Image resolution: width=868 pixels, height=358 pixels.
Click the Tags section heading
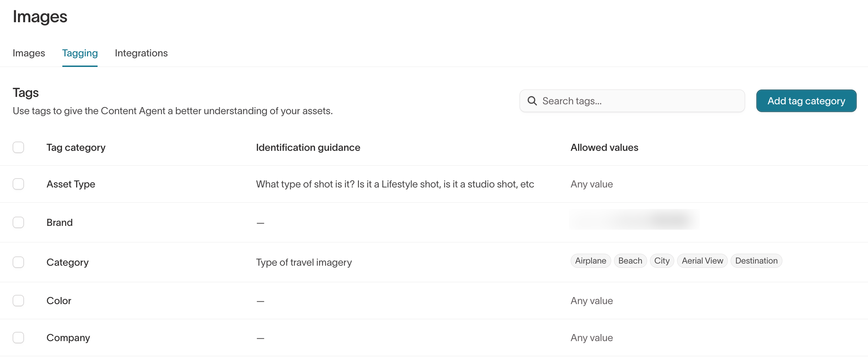[26, 93]
